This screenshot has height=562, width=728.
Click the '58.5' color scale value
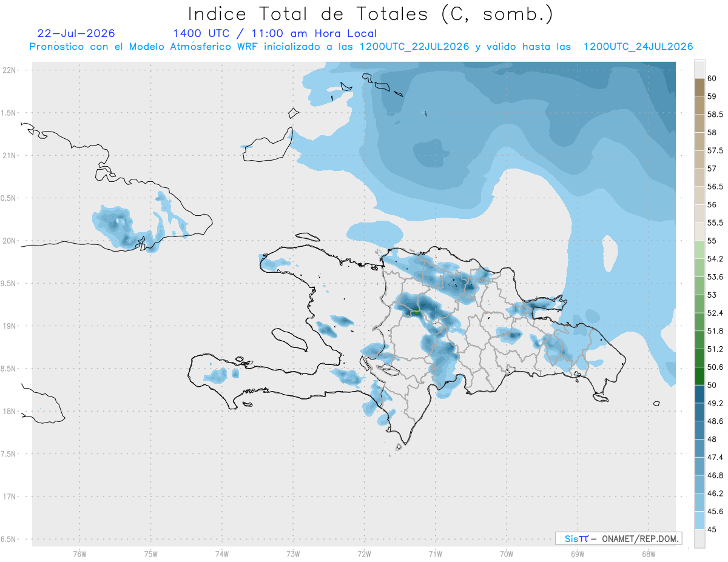coord(715,115)
